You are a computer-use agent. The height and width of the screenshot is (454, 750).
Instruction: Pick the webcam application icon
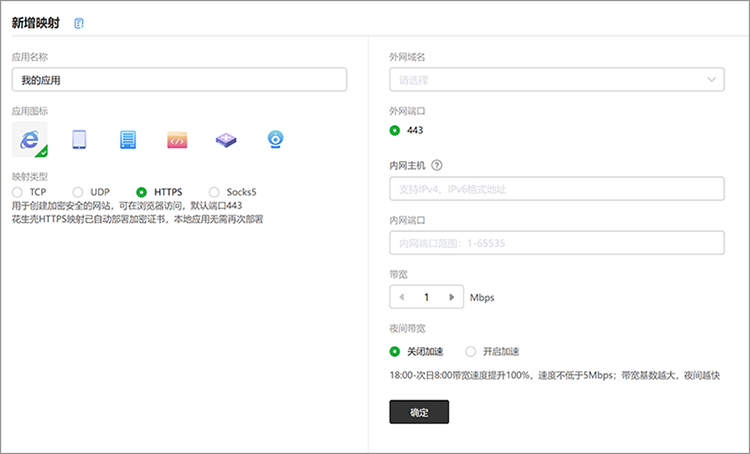pos(275,140)
